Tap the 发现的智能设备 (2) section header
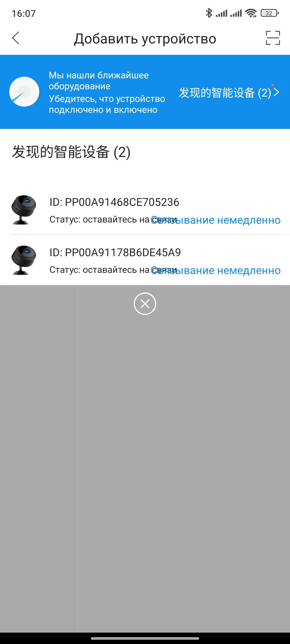 [x=71, y=152]
